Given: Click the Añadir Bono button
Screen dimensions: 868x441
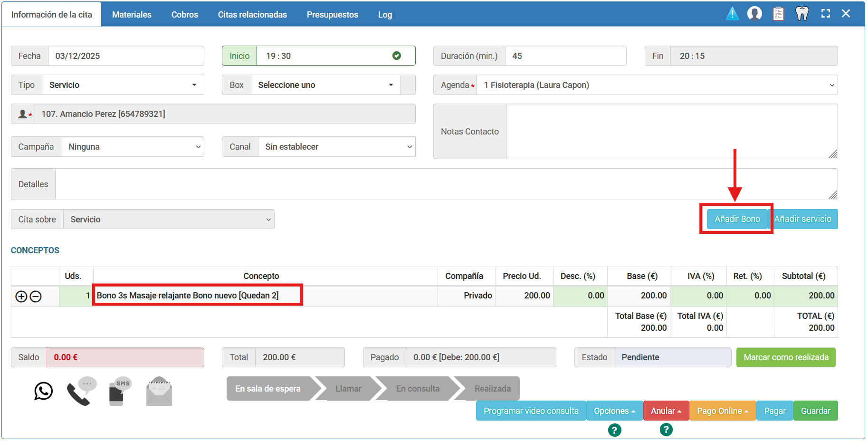Looking at the screenshot, I should [x=737, y=219].
